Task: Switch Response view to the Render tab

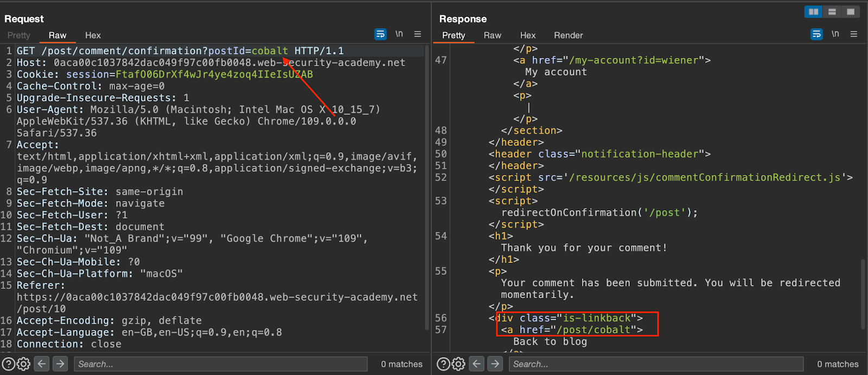Action: pyautogui.click(x=568, y=35)
